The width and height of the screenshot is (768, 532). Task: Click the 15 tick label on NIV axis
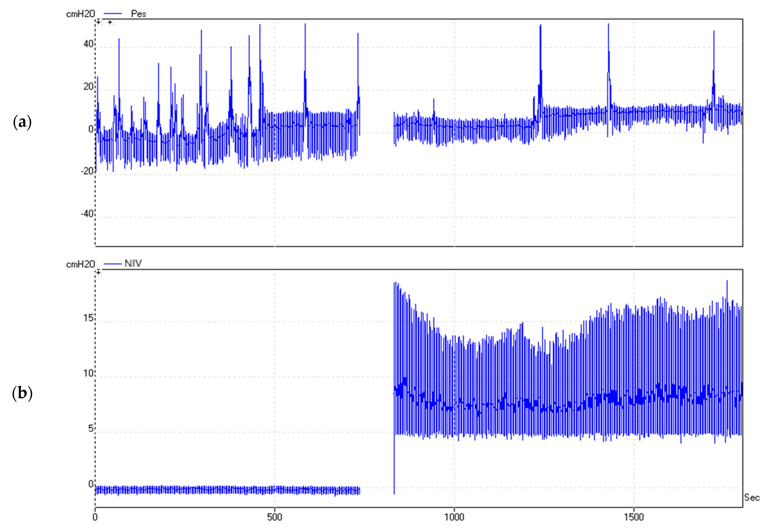click(88, 318)
